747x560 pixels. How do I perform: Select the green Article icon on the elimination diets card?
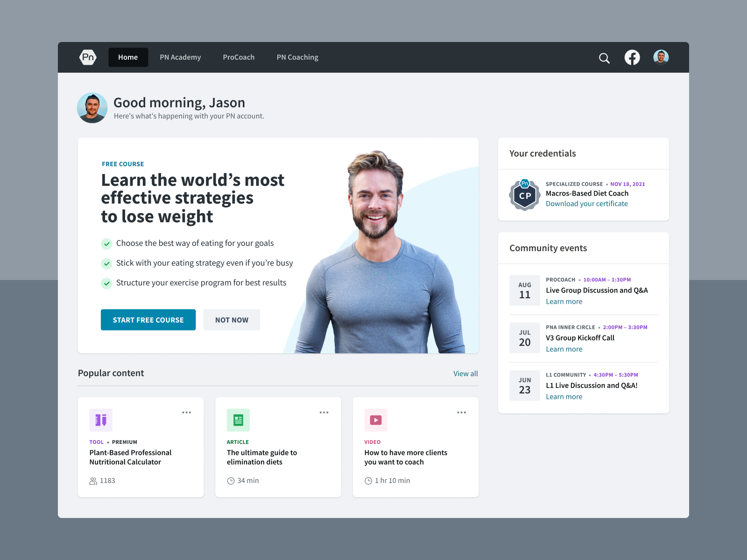coord(238,420)
